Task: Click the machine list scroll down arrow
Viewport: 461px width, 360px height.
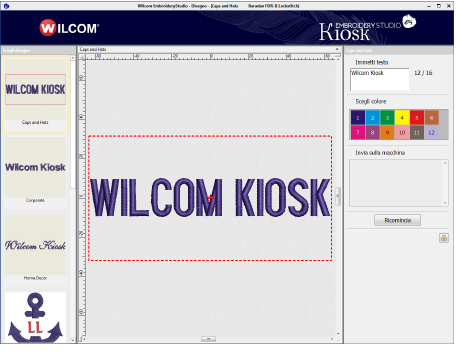Action: click(x=445, y=203)
